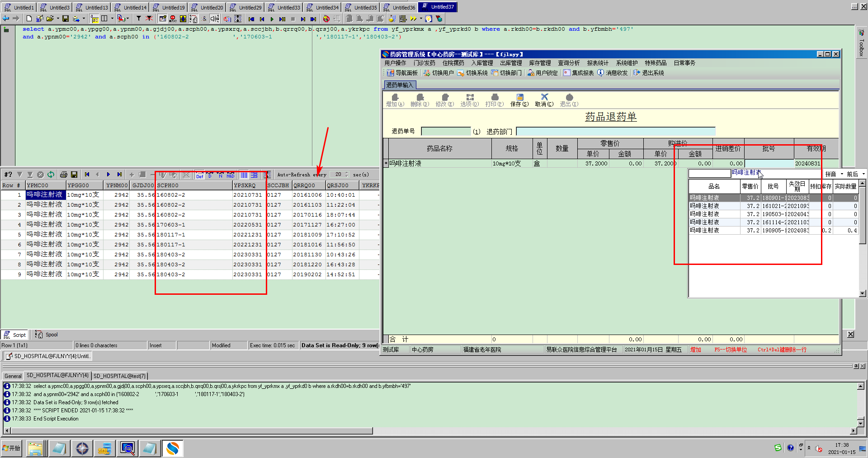Click the 取消(C) cancel button

click(x=544, y=100)
